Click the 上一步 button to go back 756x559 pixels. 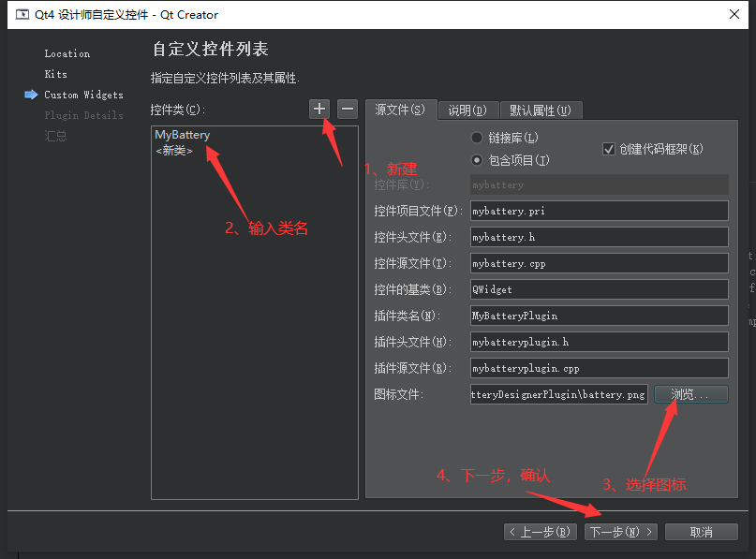click(540, 532)
